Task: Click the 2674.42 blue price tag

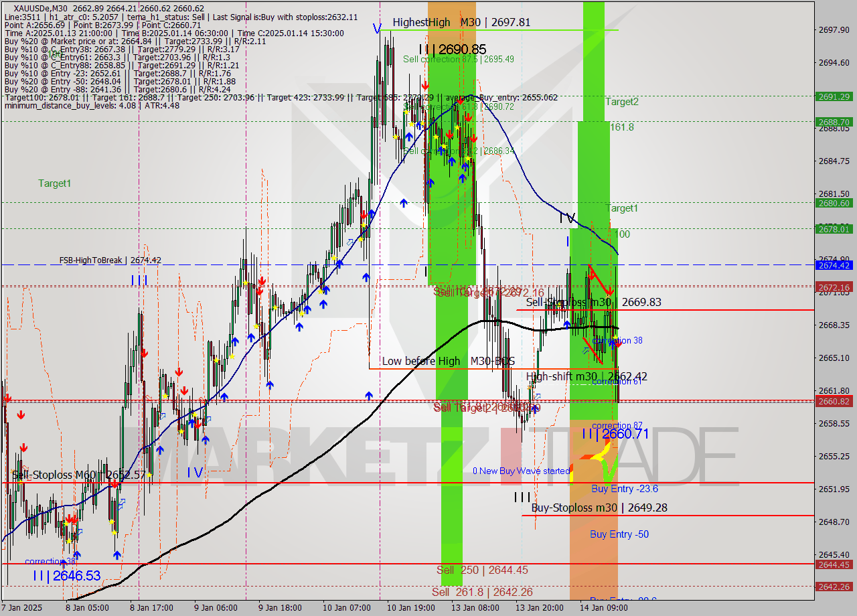Action: click(834, 265)
